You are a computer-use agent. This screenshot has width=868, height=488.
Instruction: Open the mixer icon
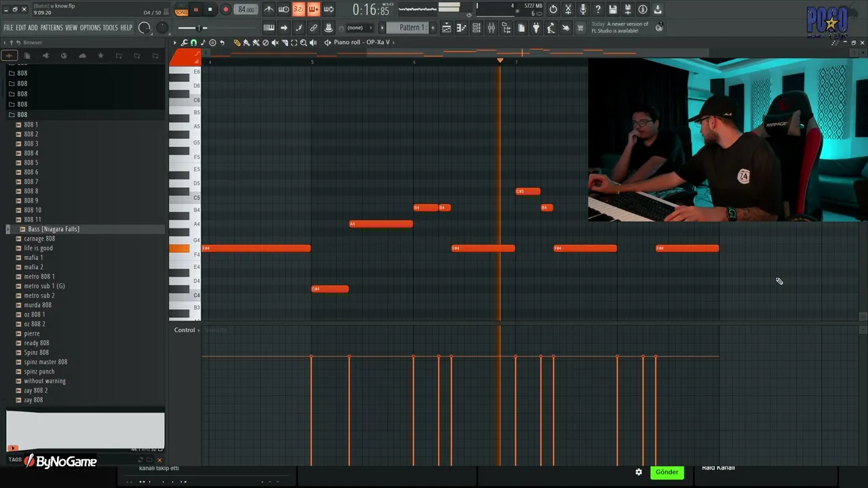click(x=492, y=28)
